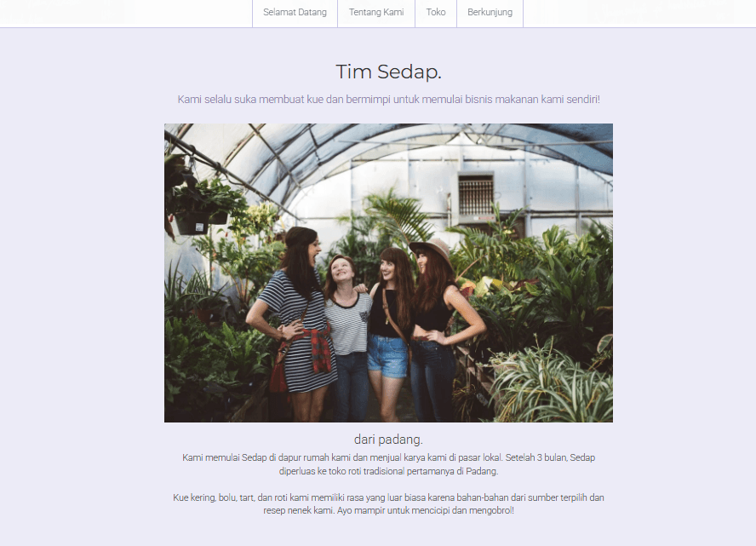This screenshot has width=756, height=546.
Task: Click the woman in the striped dress
Action: 295,323
